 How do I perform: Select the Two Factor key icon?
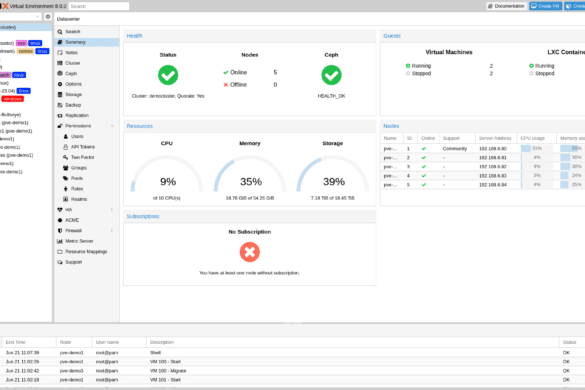[x=66, y=157]
